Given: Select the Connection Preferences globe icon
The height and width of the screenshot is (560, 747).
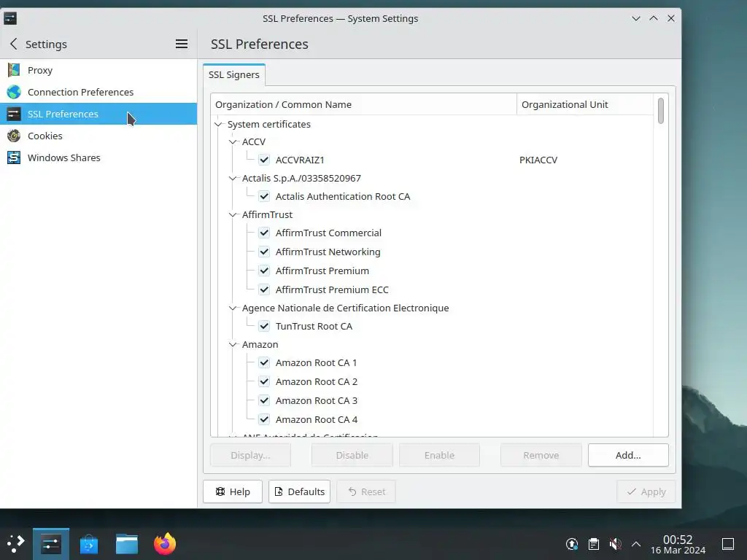Looking at the screenshot, I should [14, 92].
